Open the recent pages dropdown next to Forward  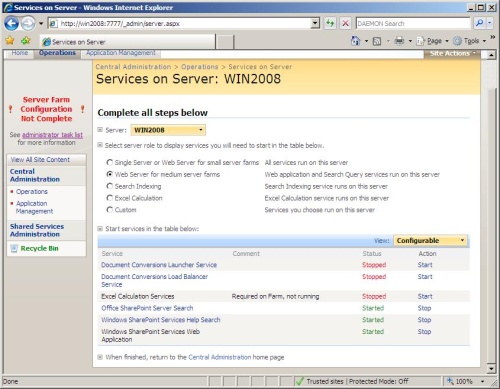(x=41, y=23)
